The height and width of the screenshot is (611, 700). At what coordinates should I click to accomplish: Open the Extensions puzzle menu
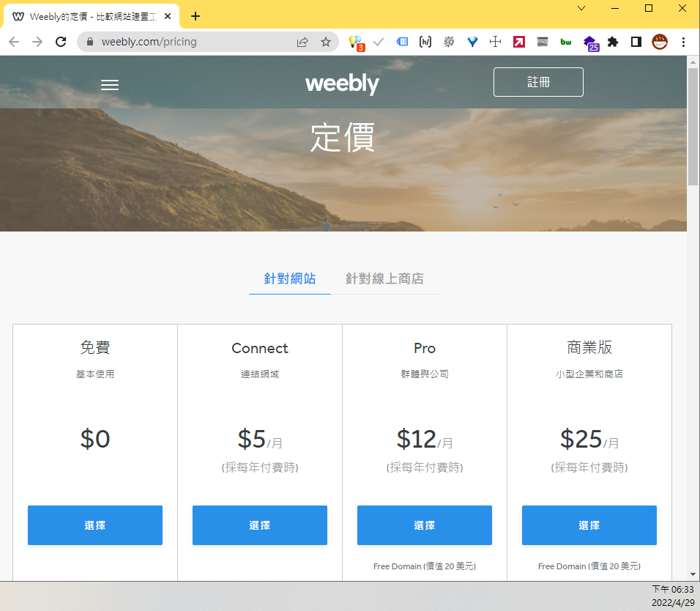pyautogui.click(x=613, y=42)
